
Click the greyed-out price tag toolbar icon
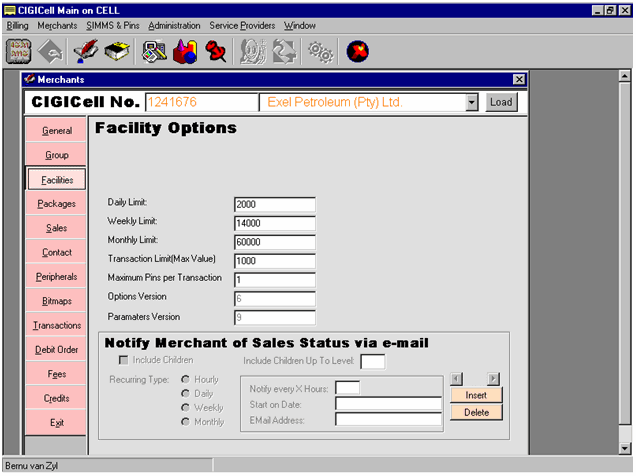pos(51,51)
